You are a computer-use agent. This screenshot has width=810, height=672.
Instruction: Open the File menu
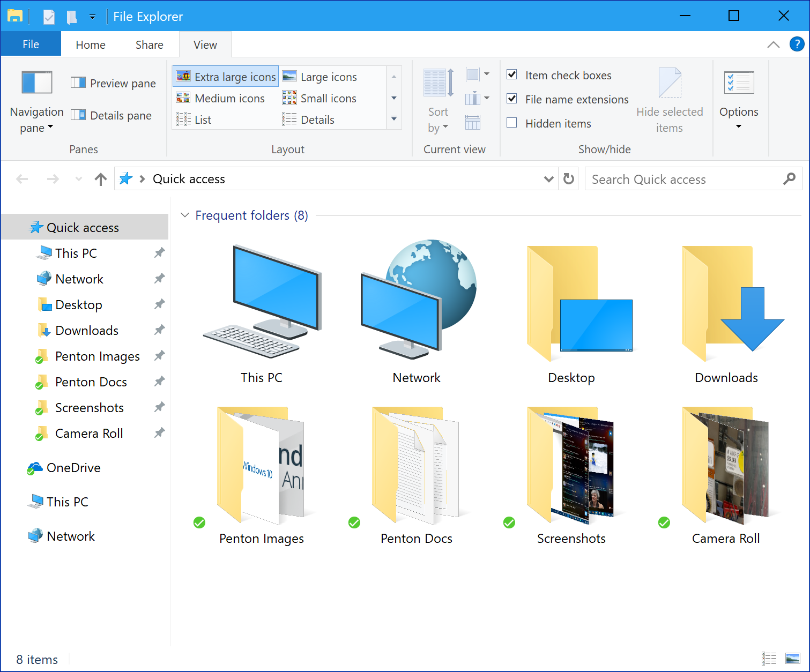31,44
